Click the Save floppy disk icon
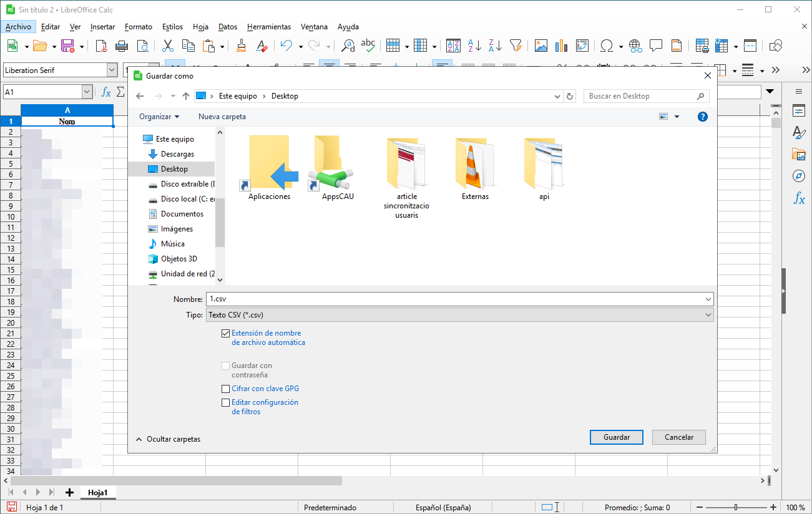 tap(67, 46)
